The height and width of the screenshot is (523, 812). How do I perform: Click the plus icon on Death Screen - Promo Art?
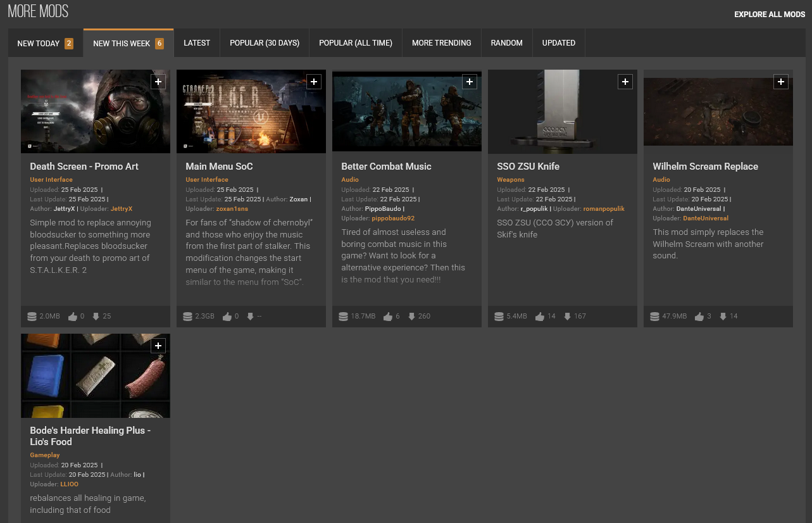158,82
